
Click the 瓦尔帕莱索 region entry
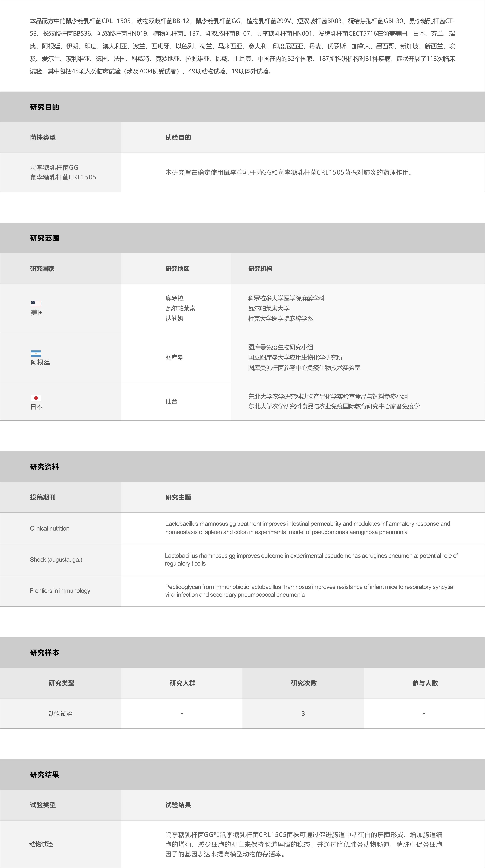click(181, 308)
